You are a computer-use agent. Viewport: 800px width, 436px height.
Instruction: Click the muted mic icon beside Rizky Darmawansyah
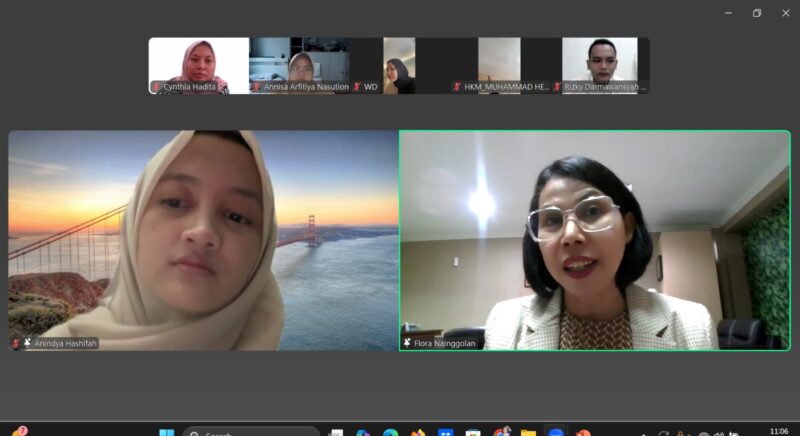tap(557, 87)
